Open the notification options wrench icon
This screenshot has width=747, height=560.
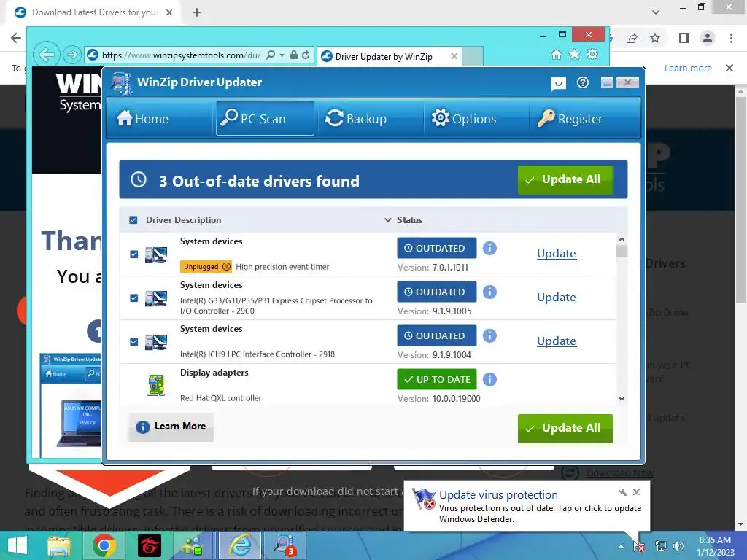pyautogui.click(x=623, y=492)
